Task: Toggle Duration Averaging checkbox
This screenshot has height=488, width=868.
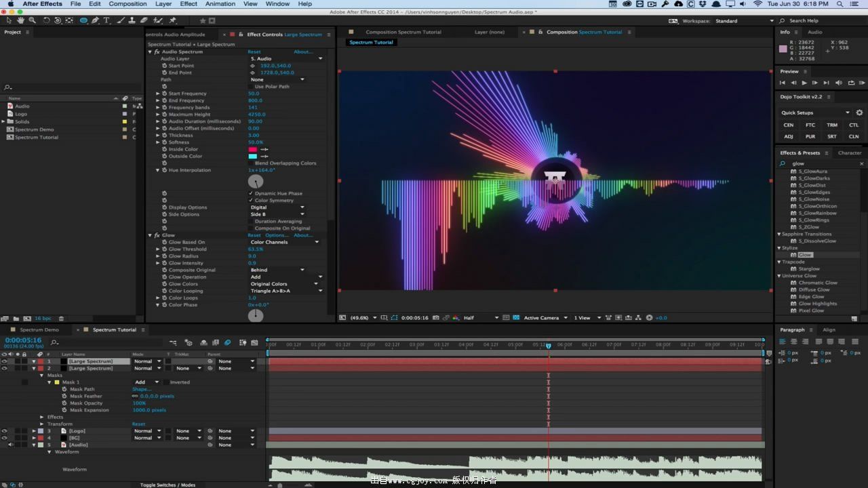Action: [251, 221]
